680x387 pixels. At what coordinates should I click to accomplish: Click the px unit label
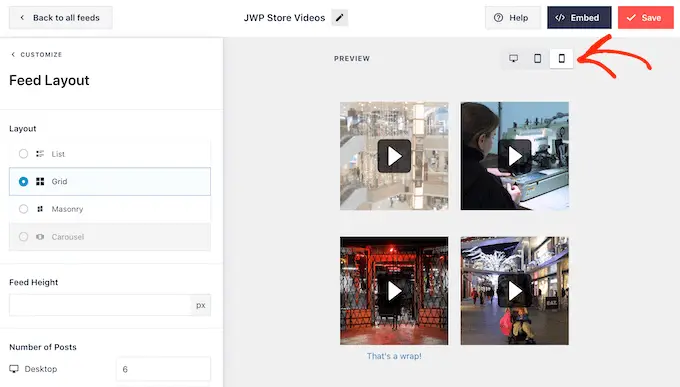pyautogui.click(x=200, y=305)
